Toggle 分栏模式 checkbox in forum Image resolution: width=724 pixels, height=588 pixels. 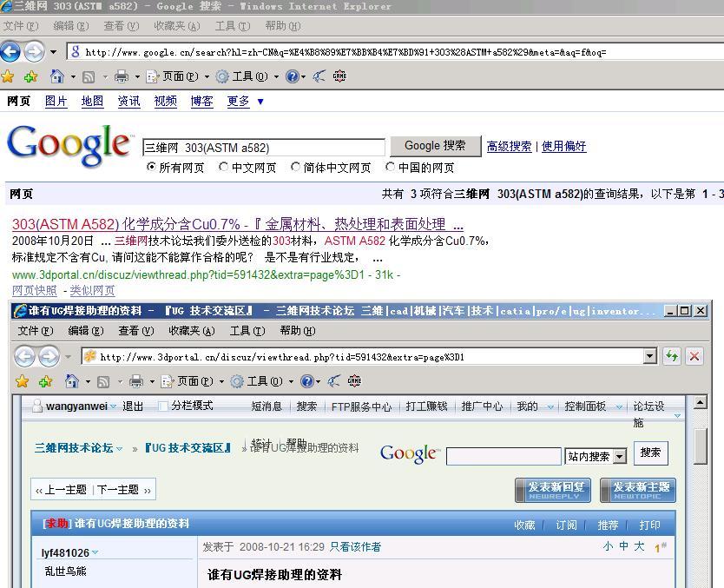point(162,406)
